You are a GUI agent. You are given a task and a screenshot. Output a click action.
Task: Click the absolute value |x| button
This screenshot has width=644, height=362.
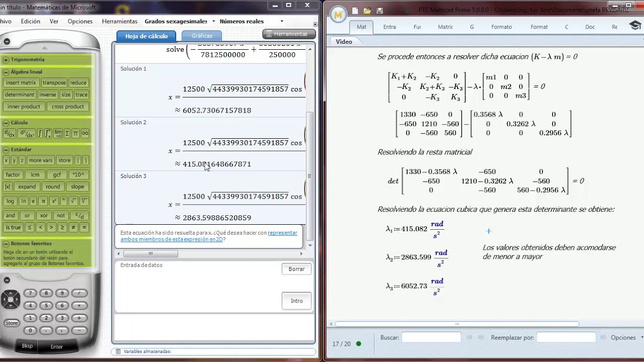pos(8,187)
